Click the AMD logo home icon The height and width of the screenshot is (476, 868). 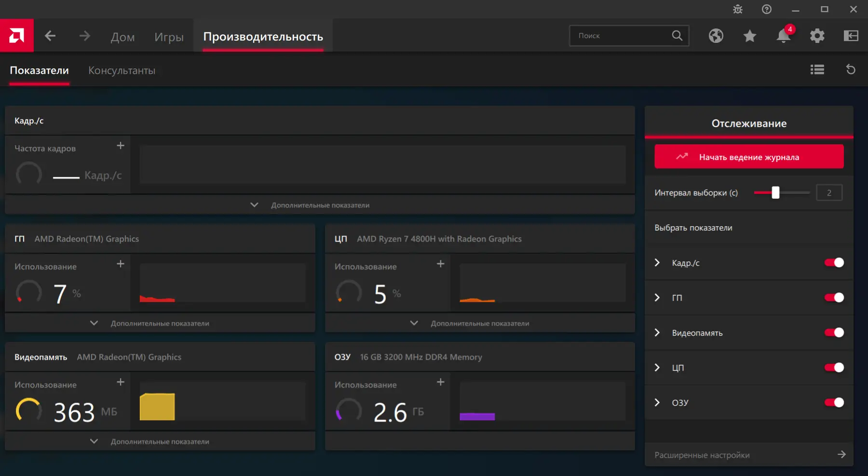point(16,35)
